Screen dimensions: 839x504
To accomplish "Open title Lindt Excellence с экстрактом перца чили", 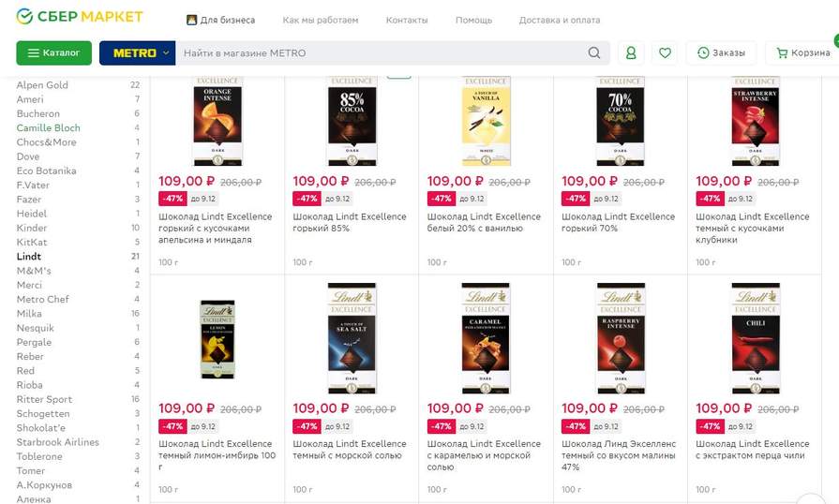I will click(753, 450).
